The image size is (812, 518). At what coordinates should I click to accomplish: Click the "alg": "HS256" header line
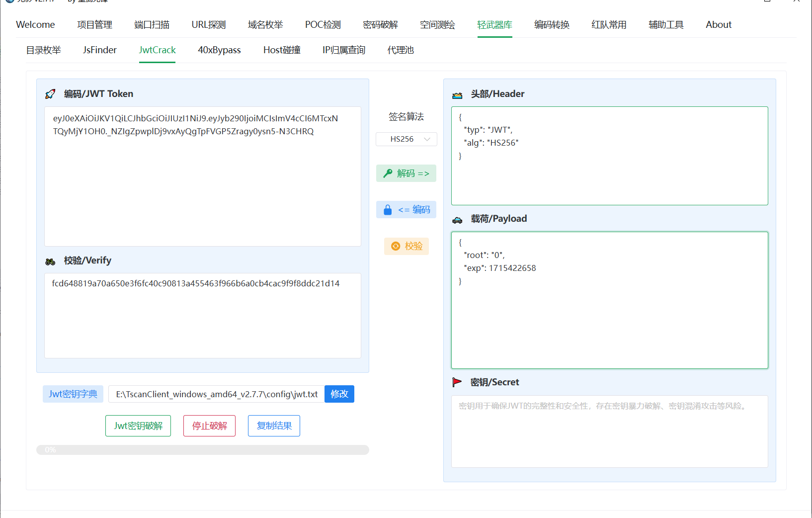pyautogui.click(x=491, y=143)
